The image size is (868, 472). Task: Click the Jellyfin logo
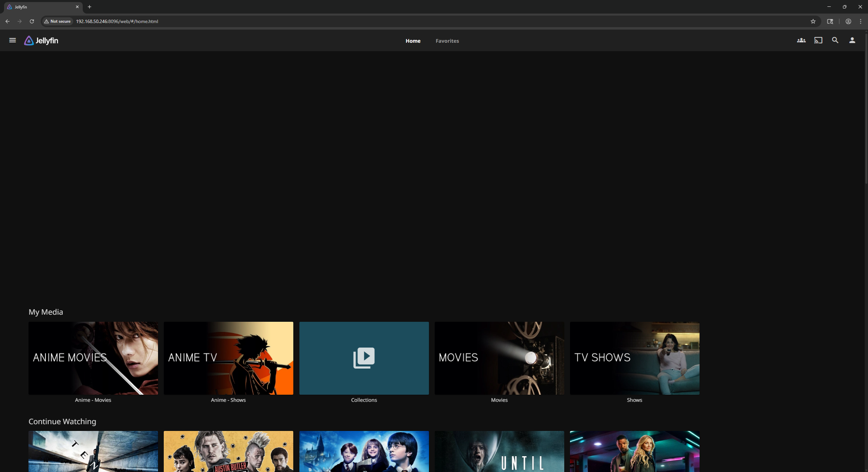click(41, 41)
